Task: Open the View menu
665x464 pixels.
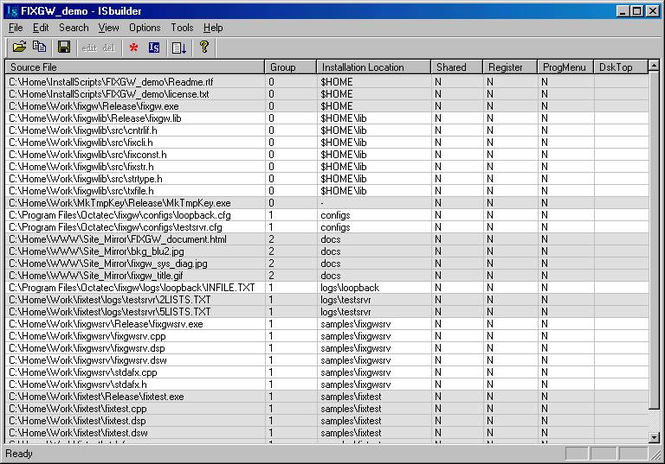Action: [x=109, y=28]
